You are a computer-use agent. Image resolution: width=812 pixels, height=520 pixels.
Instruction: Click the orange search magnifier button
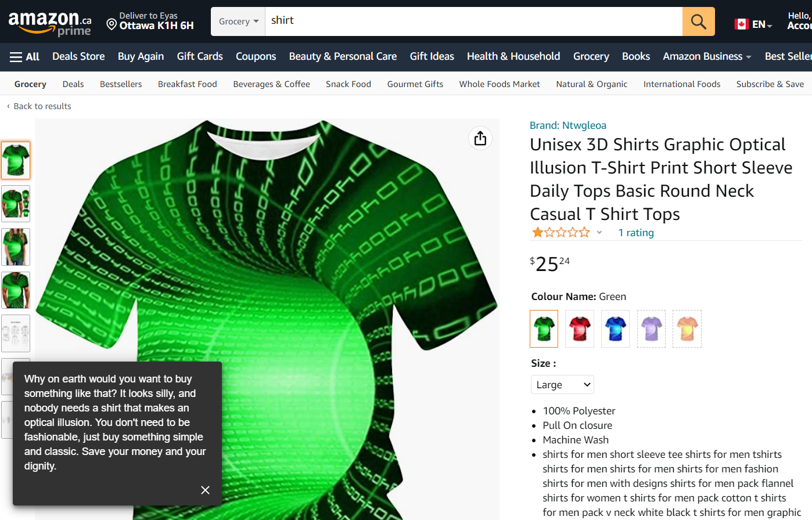[x=699, y=21]
